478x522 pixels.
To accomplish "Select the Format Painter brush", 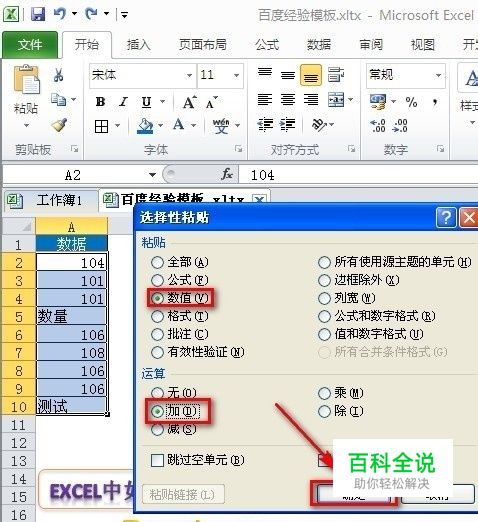I will click(59, 125).
